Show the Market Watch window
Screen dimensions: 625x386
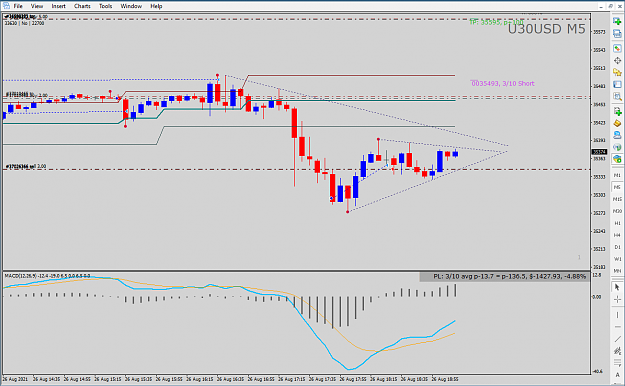coord(617,48)
